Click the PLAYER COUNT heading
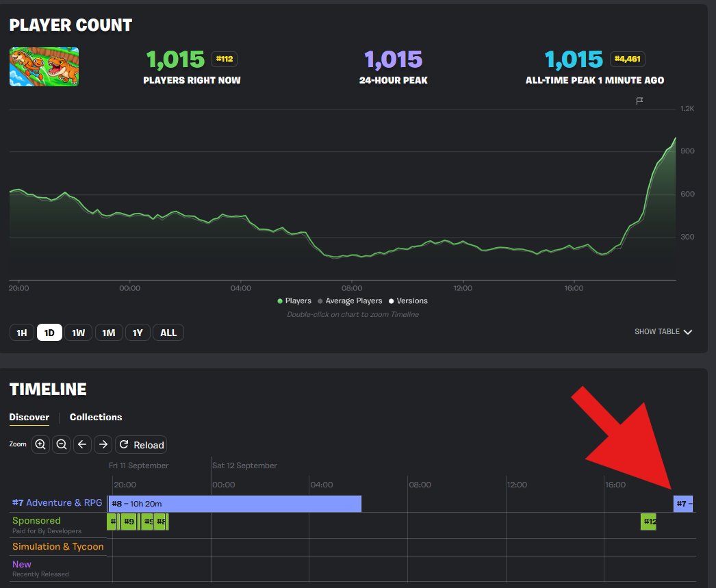The height and width of the screenshot is (588, 716). point(71,25)
